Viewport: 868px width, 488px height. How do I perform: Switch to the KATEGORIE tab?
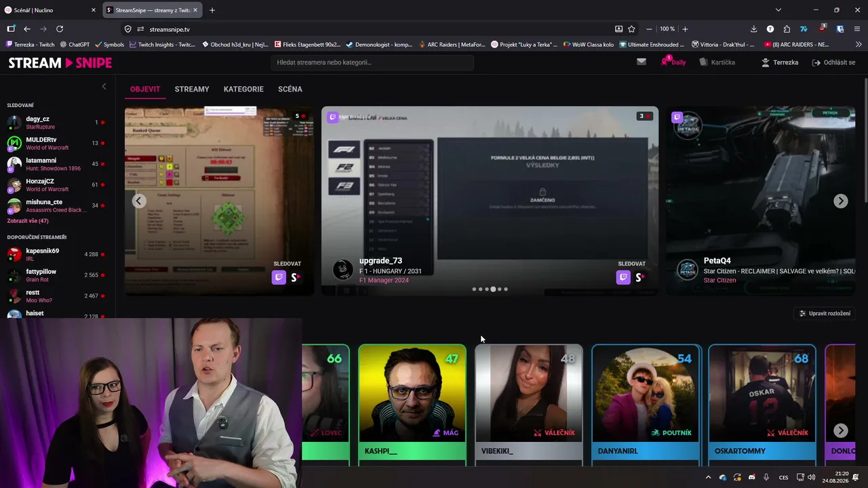(243, 89)
